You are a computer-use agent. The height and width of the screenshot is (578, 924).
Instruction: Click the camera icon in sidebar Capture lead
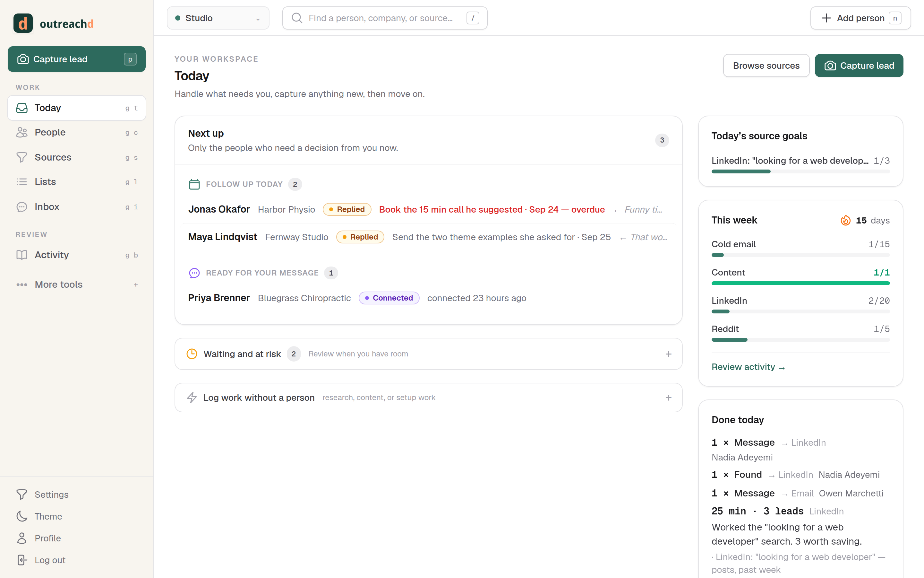(x=23, y=59)
